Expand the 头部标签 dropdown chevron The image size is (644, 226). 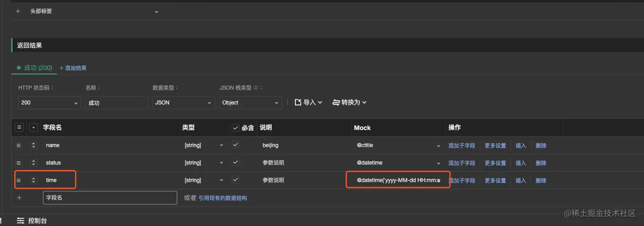click(157, 12)
